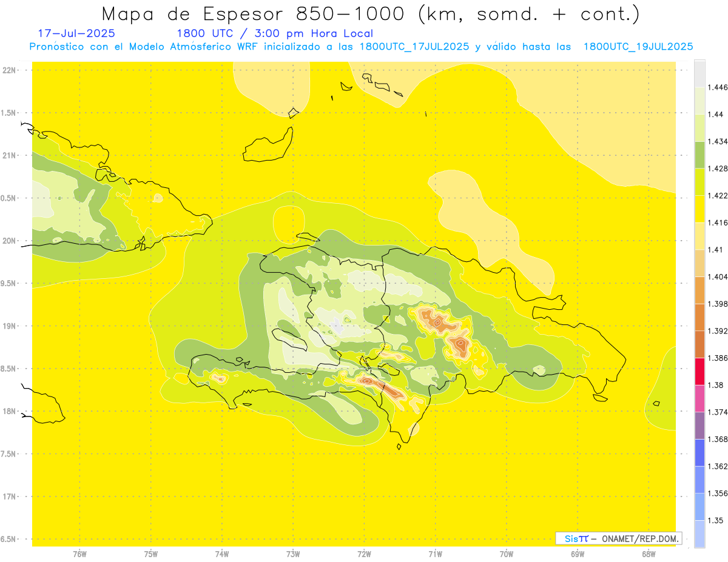Click the legend value "1.428"

pyautogui.click(x=718, y=169)
